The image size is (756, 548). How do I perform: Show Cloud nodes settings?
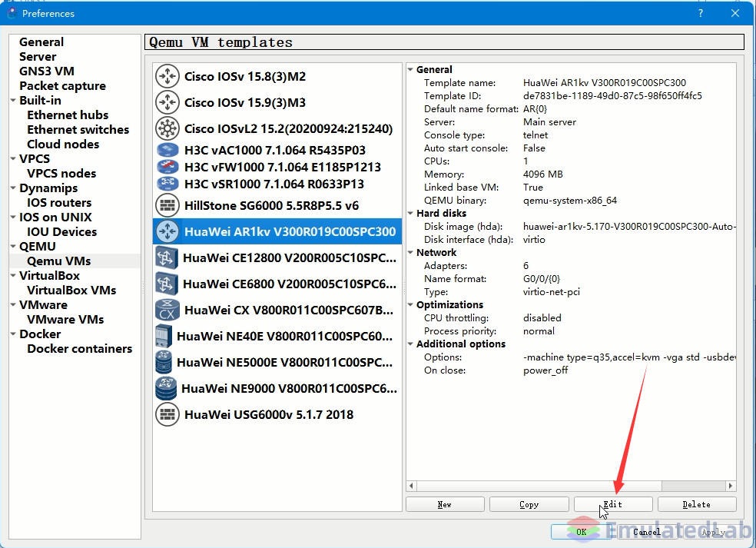63,144
